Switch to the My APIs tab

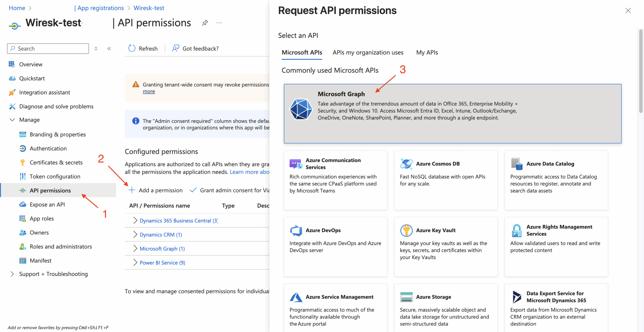coord(427,52)
